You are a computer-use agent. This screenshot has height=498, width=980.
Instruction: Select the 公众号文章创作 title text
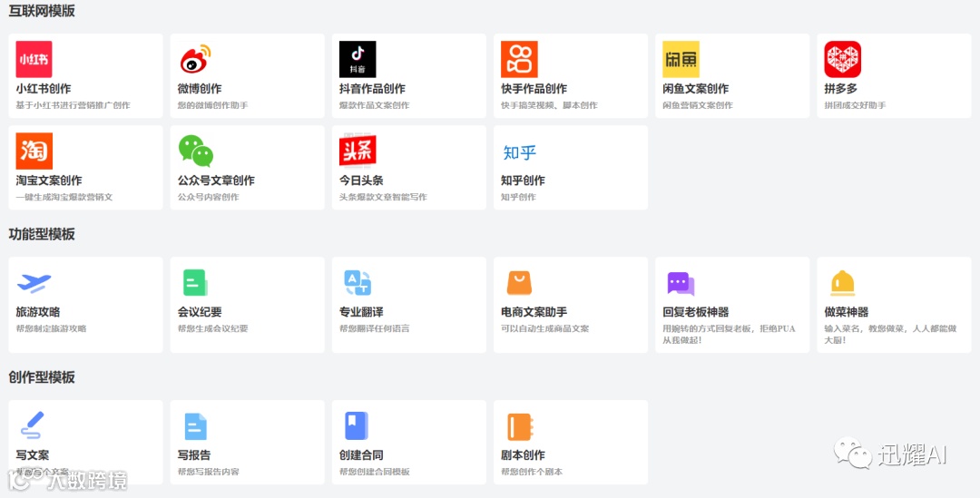216,181
